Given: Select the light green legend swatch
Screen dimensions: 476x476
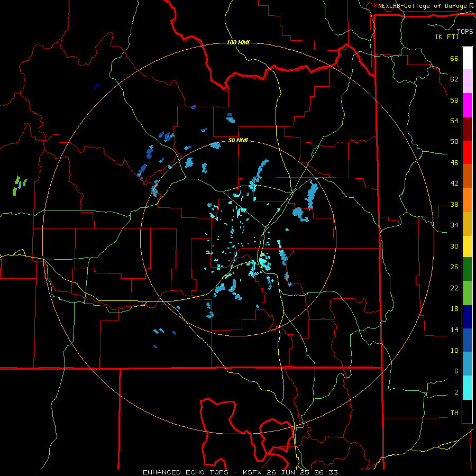Looking at the screenshot, I should [x=467, y=293].
